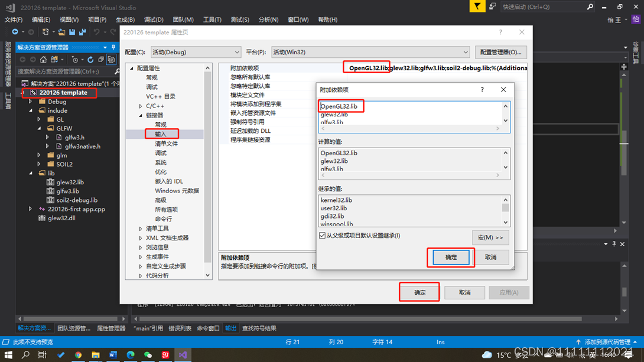The width and height of the screenshot is (644, 362).
Task: Select glfw3.h in Solution Explorer
Action: 74,138
